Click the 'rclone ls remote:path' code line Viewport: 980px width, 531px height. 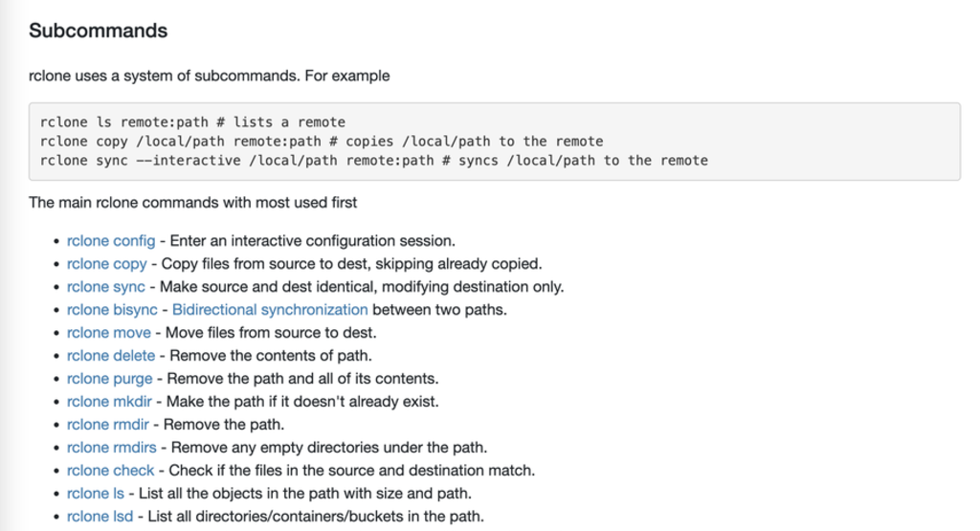[192, 122]
